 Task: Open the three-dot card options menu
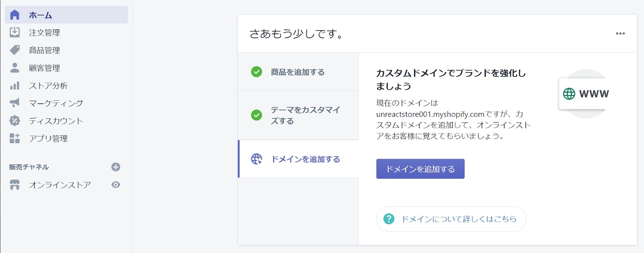point(620,33)
